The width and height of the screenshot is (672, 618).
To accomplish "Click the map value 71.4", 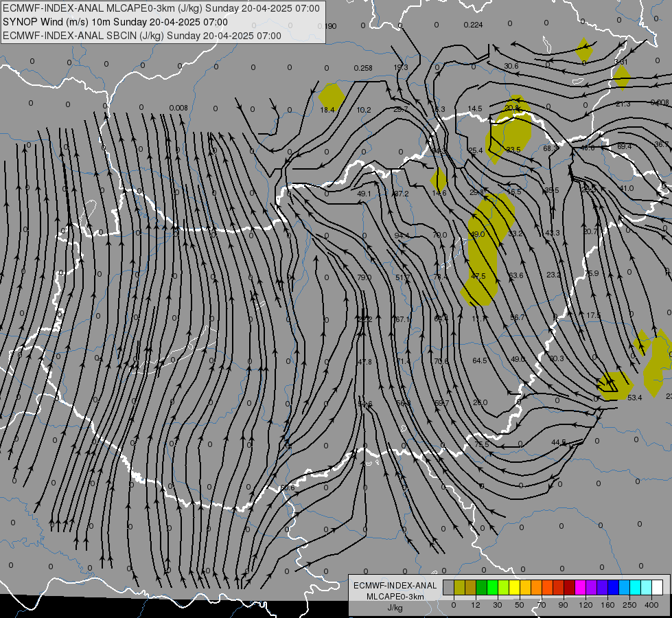I will pyautogui.click(x=403, y=362).
